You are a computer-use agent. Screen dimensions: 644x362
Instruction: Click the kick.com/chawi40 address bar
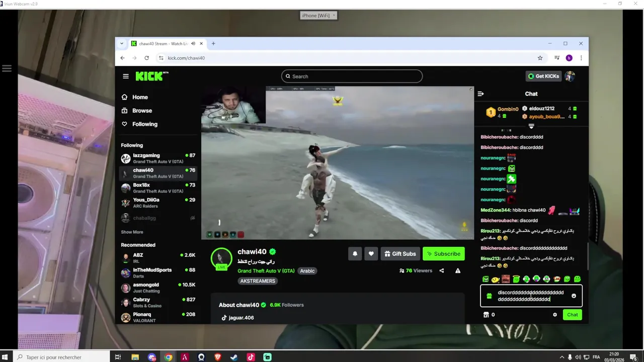[186, 58]
